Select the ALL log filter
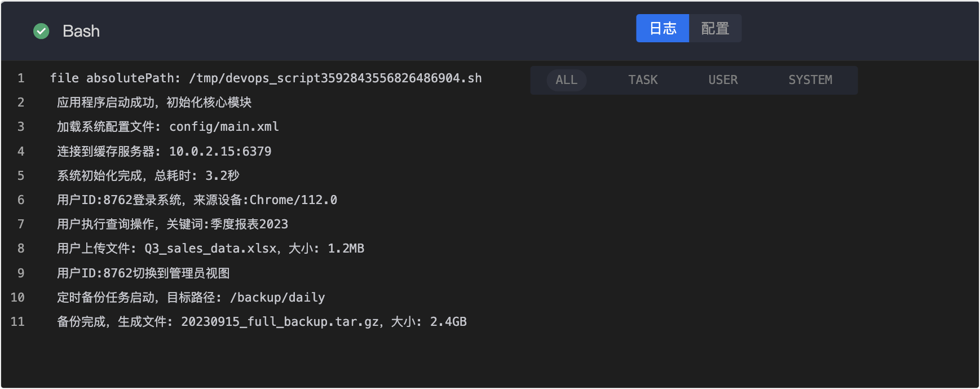The height and width of the screenshot is (389, 980). pos(566,80)
